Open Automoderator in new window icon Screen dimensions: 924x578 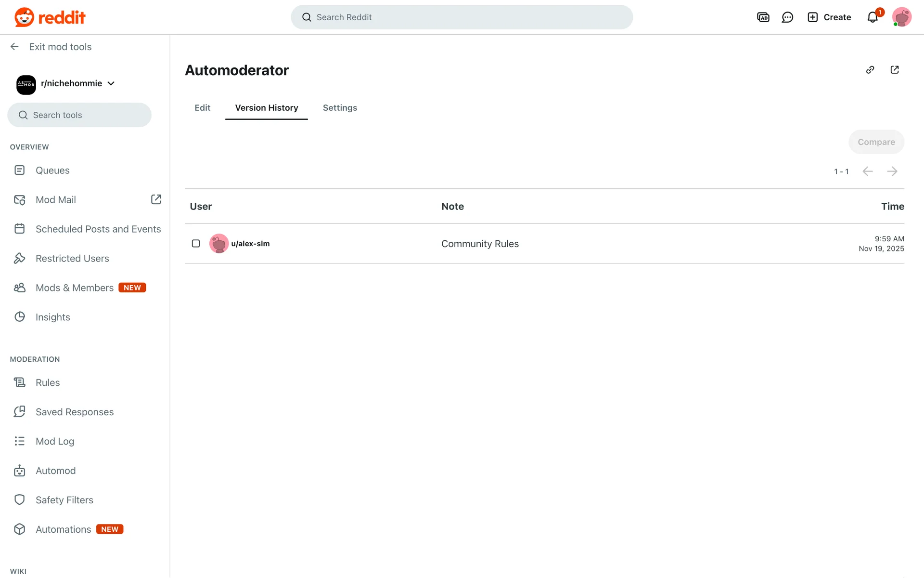(x=895, y=70)
